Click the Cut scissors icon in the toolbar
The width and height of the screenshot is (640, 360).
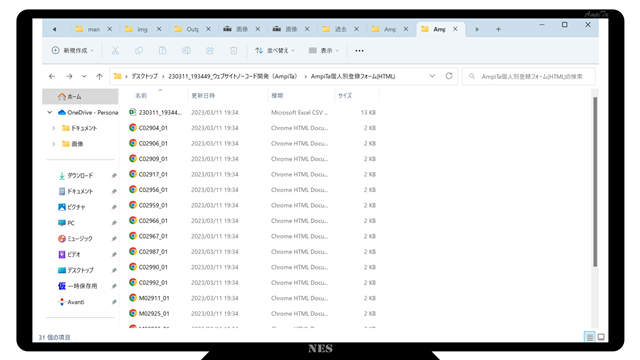(x=115, y=51)
